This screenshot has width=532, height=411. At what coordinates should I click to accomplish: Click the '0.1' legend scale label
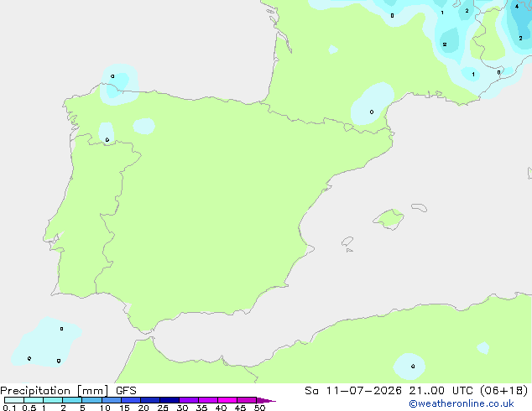coord(9,408)
